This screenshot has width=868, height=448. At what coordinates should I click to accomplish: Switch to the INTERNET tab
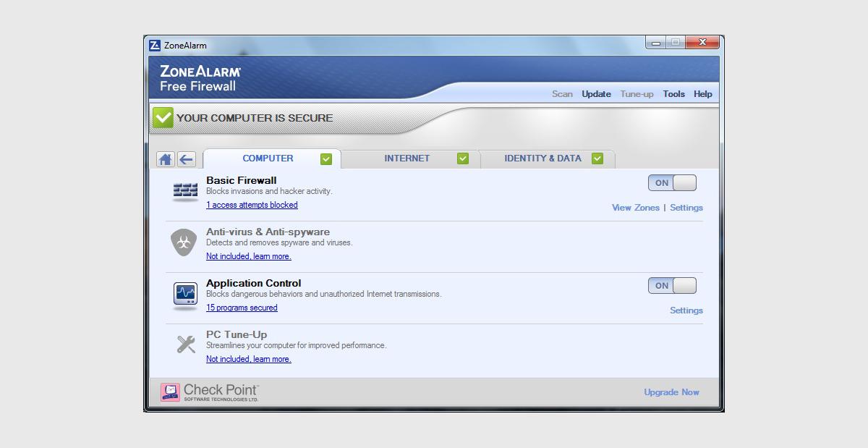click(410, 159)
